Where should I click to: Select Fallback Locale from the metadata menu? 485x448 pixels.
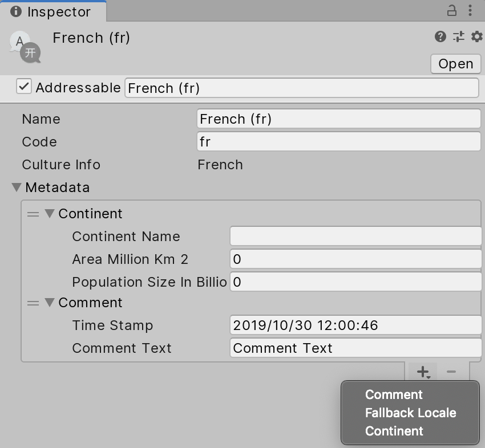click(x=410, y=413)
